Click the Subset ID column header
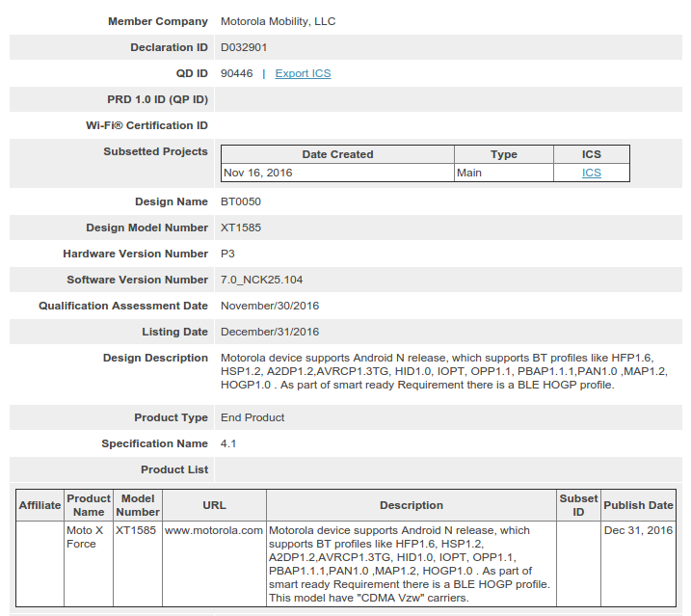The image size is (691, 616). (578, 505)
